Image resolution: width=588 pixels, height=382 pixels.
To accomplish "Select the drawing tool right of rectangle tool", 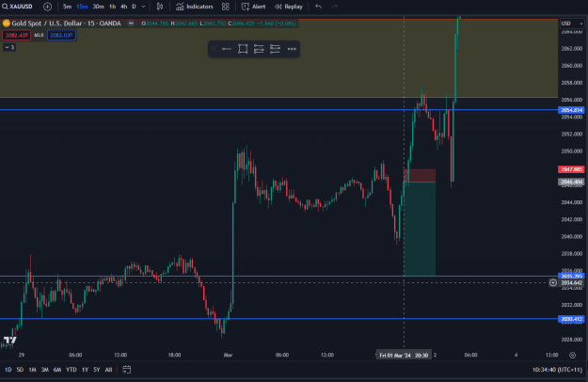I will 259,49.
